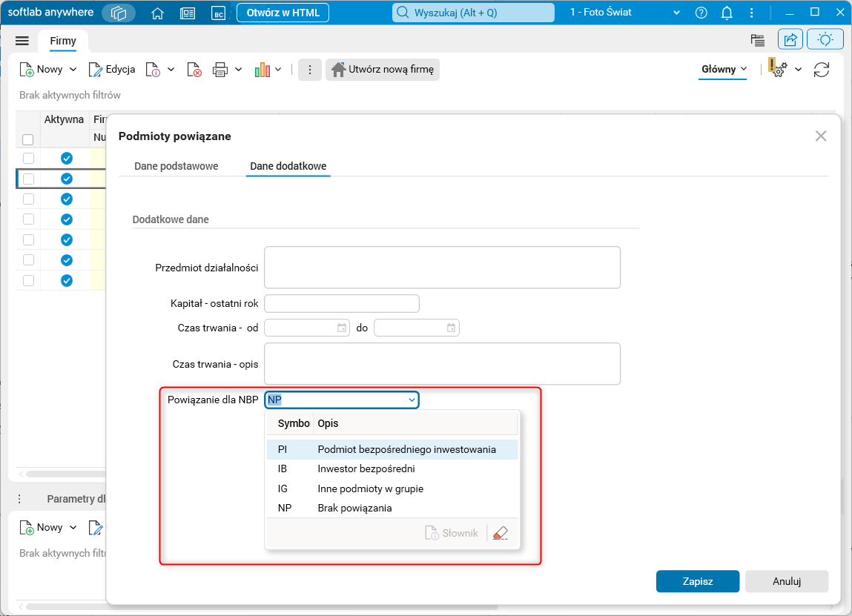Open notifications bell icon
Screen dimensions: 852x616
click(727, 13)
